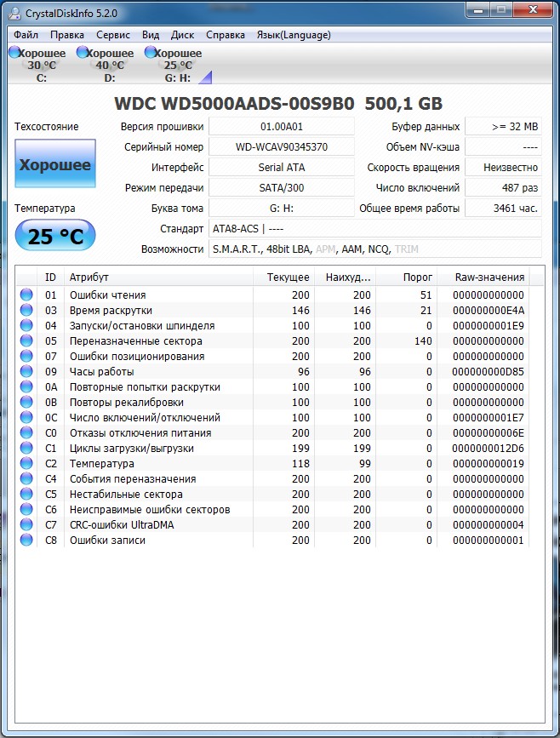Open the Диск menu

point(183,35)
